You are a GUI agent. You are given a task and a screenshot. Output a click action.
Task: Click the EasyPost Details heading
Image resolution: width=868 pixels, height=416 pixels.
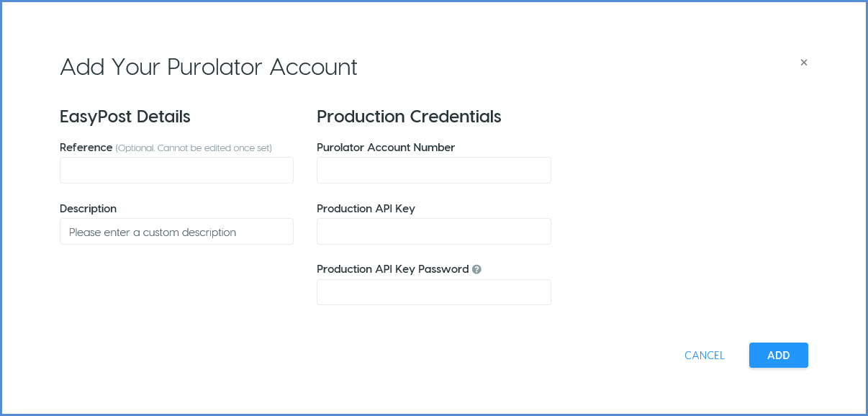tap(125, 117)
